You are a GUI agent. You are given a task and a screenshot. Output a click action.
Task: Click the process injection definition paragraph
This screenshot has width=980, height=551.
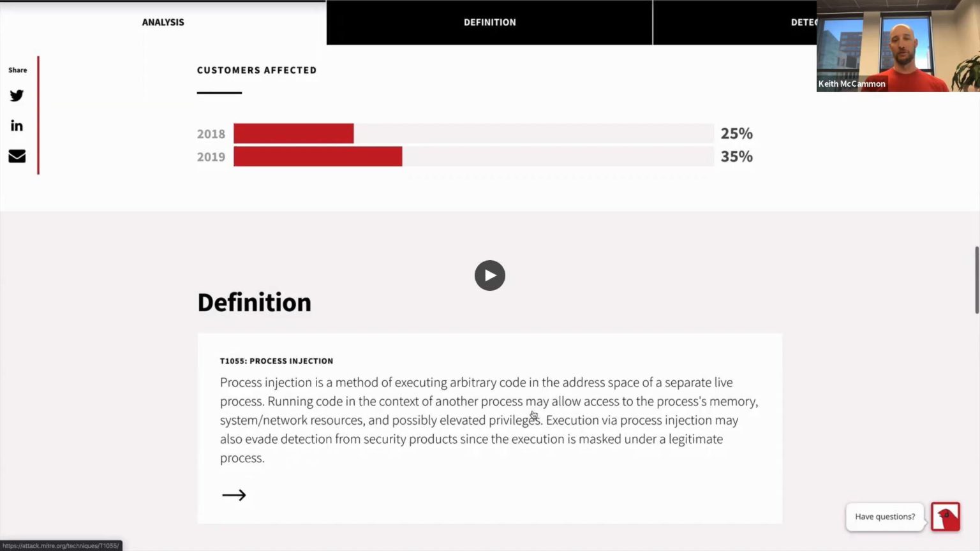pyautogui.click(x=489, y=420)
